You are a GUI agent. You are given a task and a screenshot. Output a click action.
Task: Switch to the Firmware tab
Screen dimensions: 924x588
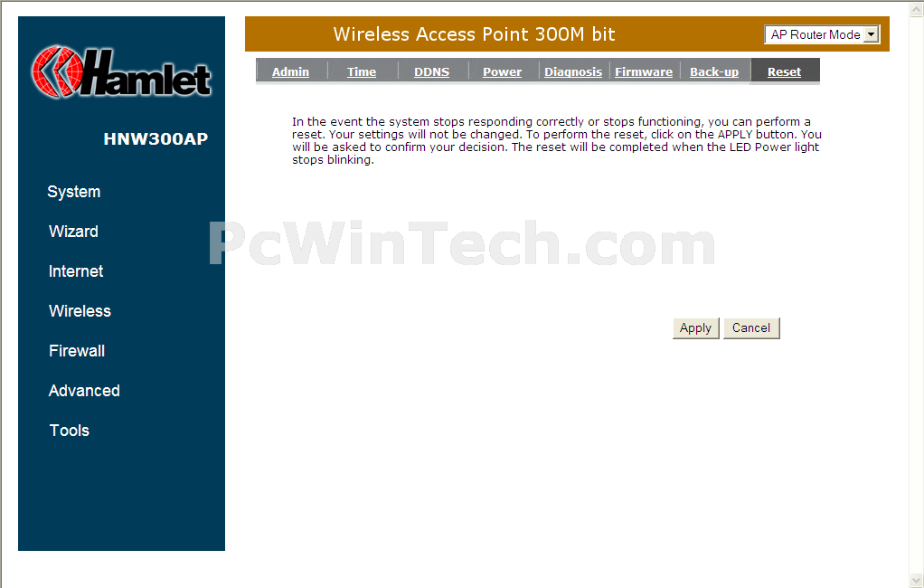(x=644, y=72)
